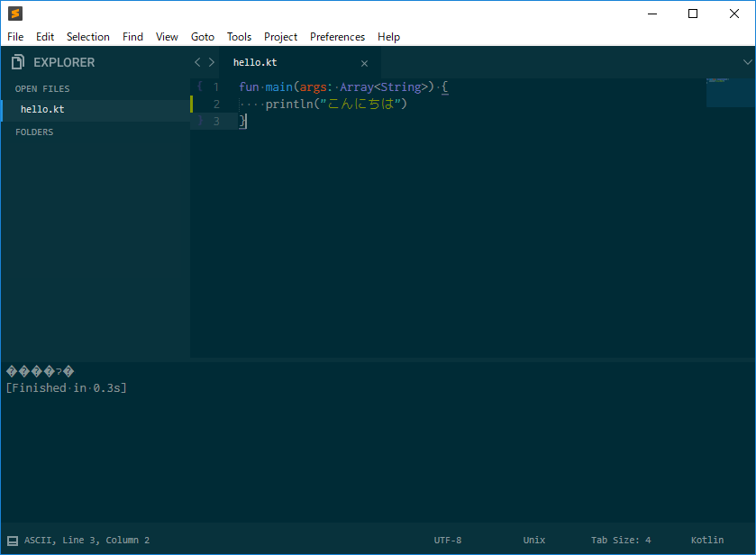Click the FOLDERS section header
The image size is (756, 555).
[34, 132]
